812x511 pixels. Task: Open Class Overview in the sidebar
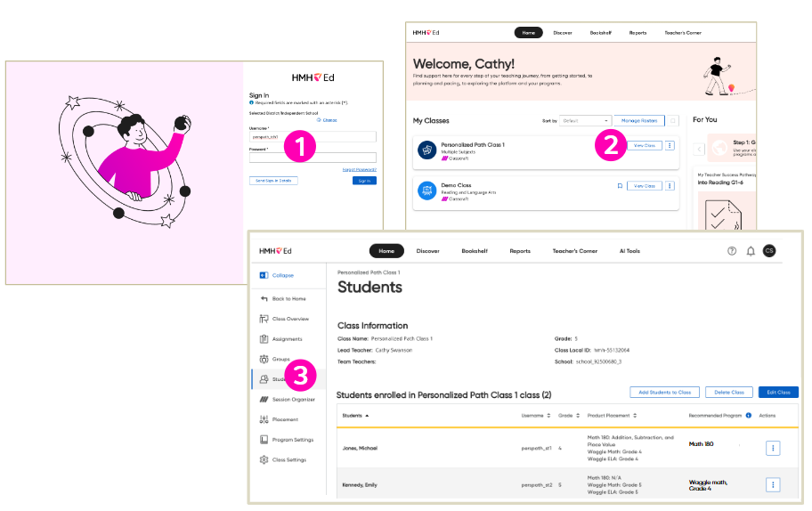[x=290, y=319]
